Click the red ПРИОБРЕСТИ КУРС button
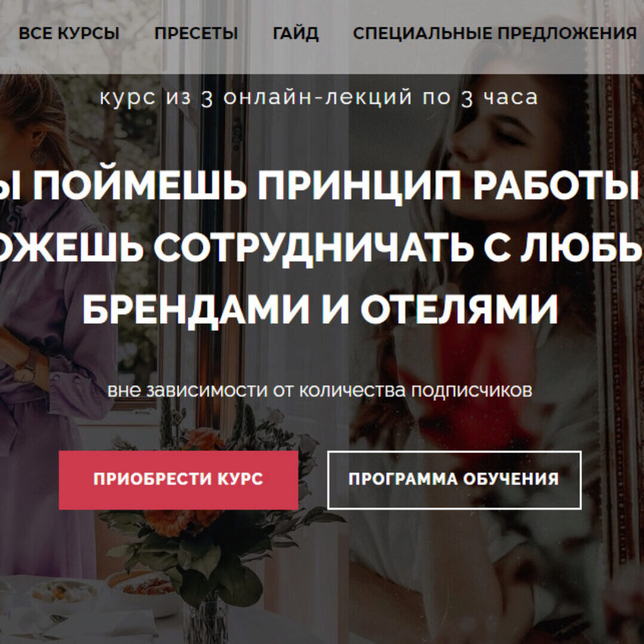644x644 pixels. pyautogui.click(x=178, y=479)
